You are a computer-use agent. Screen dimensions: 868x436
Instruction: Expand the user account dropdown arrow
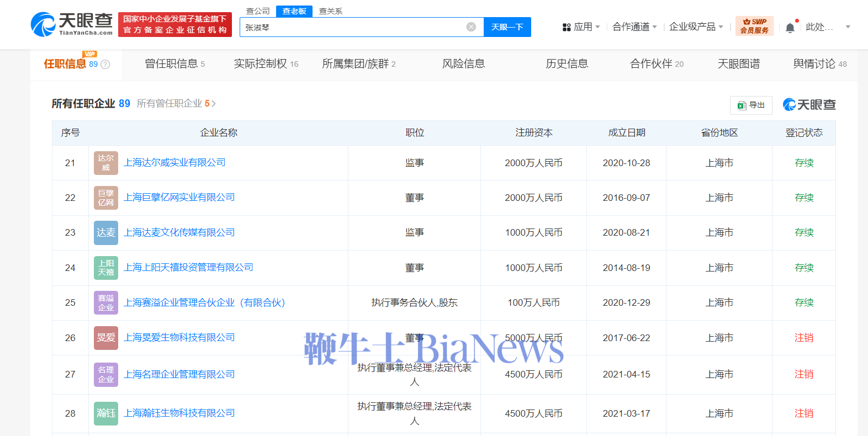click(848, 26)
